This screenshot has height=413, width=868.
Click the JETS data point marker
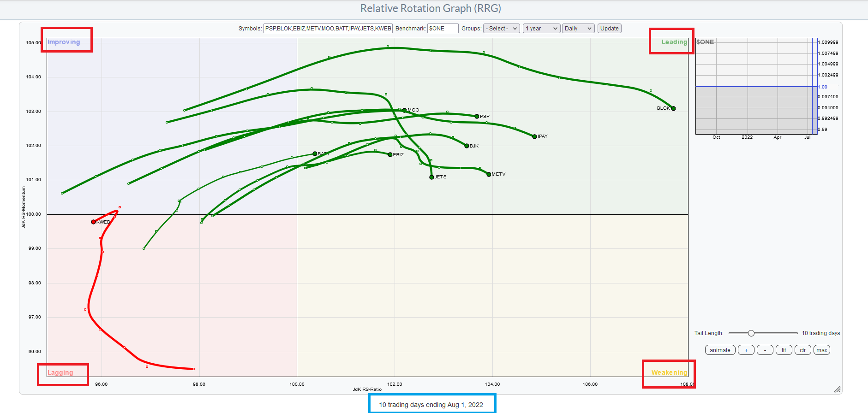[x=431, y=177]
